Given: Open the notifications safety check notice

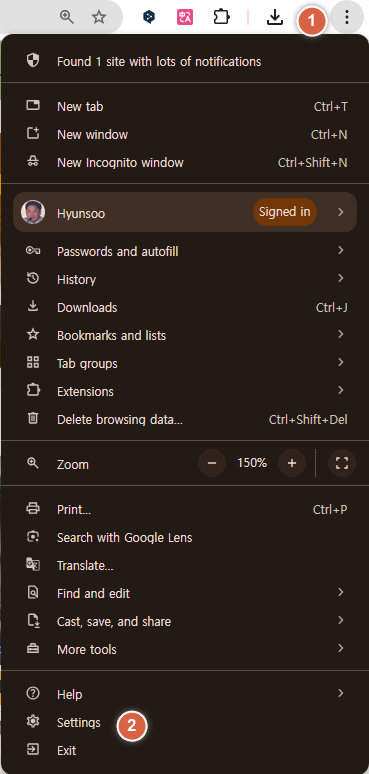Looking at the screenshot, I should pos(184,61).
